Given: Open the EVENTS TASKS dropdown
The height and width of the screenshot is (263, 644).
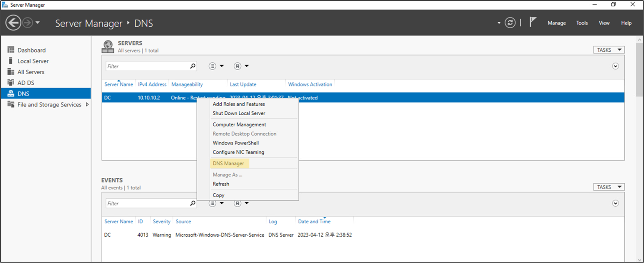Looking at the screenshot, I should (609, 187).
